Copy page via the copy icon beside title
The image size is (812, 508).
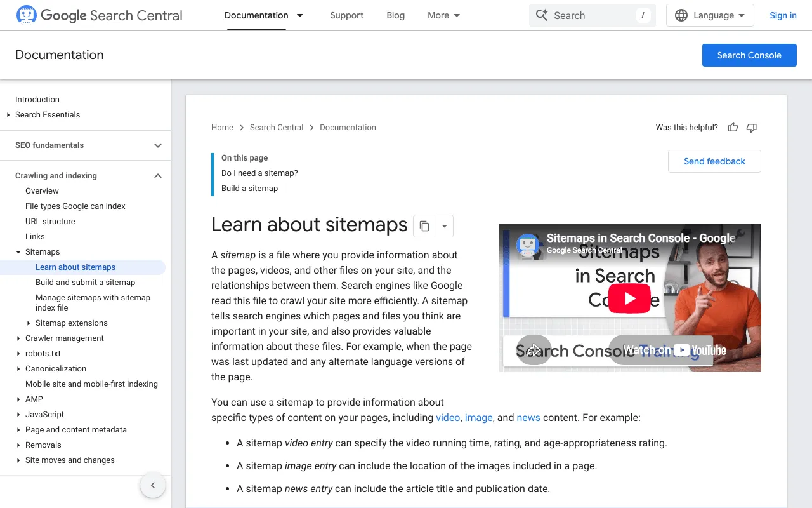[x=424, y=226]
